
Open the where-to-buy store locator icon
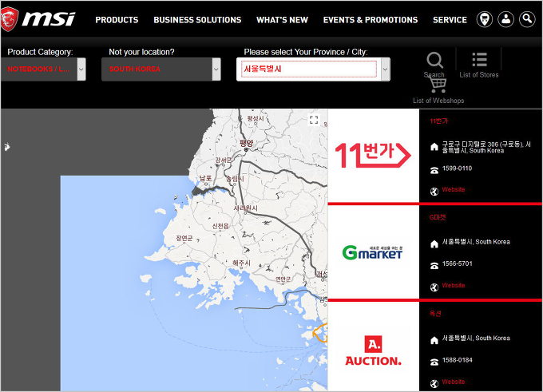(484, 19)
